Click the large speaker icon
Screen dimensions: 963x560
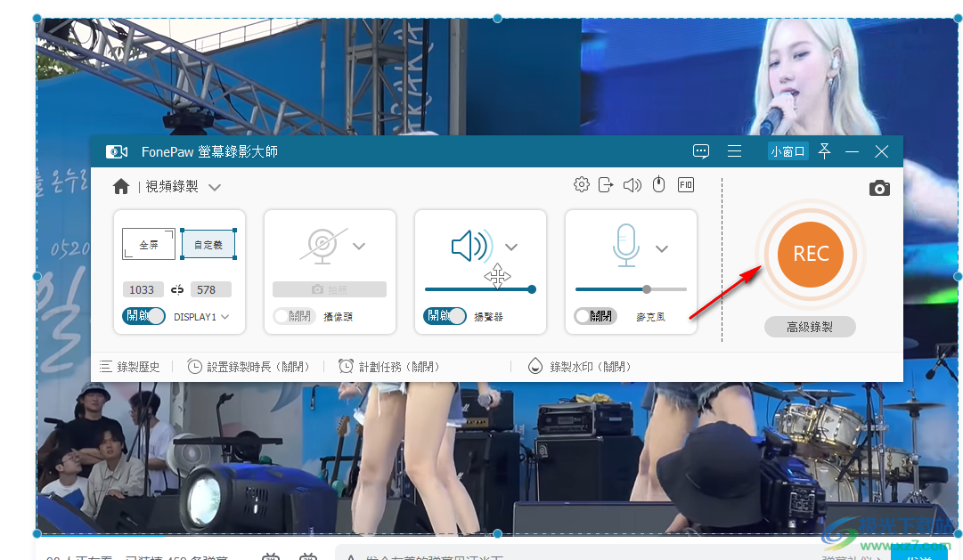point(471,246)
